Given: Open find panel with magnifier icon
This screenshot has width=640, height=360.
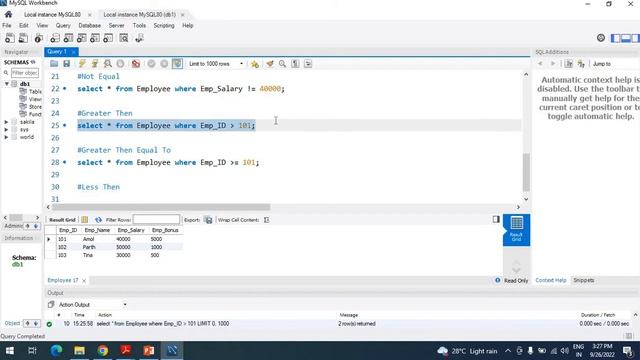Looking at the screenshot, I should click(282, 64).
